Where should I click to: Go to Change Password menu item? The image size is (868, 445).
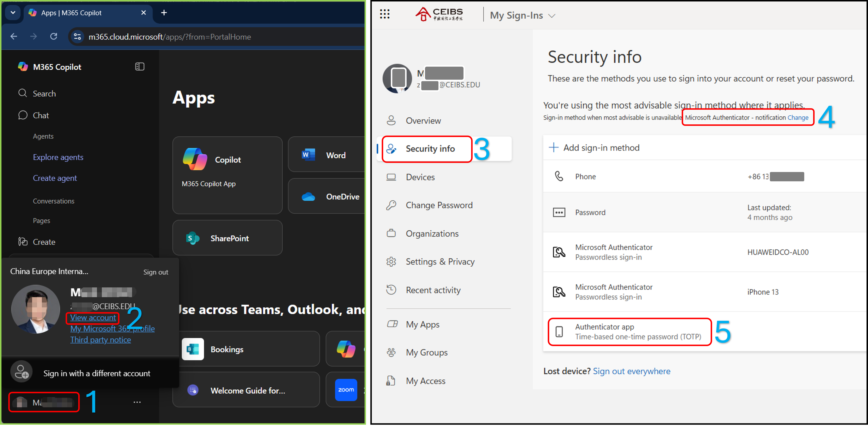(x=439, y=205)
